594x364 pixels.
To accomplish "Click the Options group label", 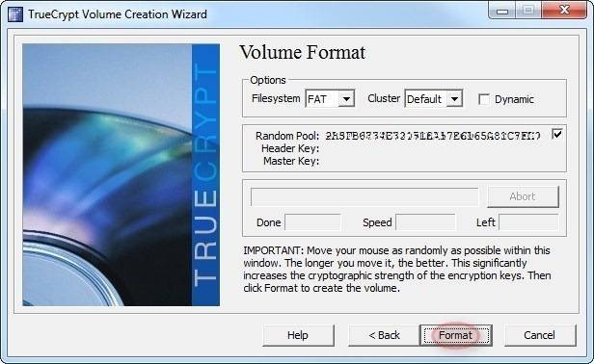I will tap(268, 80).
